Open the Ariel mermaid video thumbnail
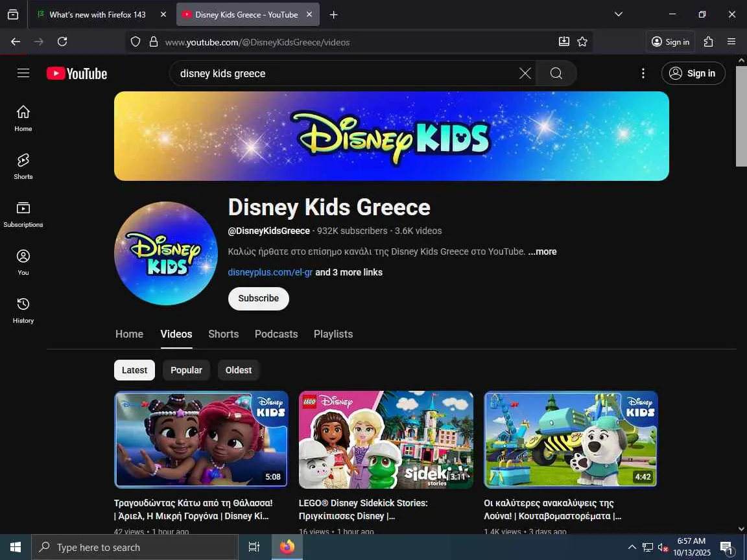747x560 pixels. (x=201, y=439)
